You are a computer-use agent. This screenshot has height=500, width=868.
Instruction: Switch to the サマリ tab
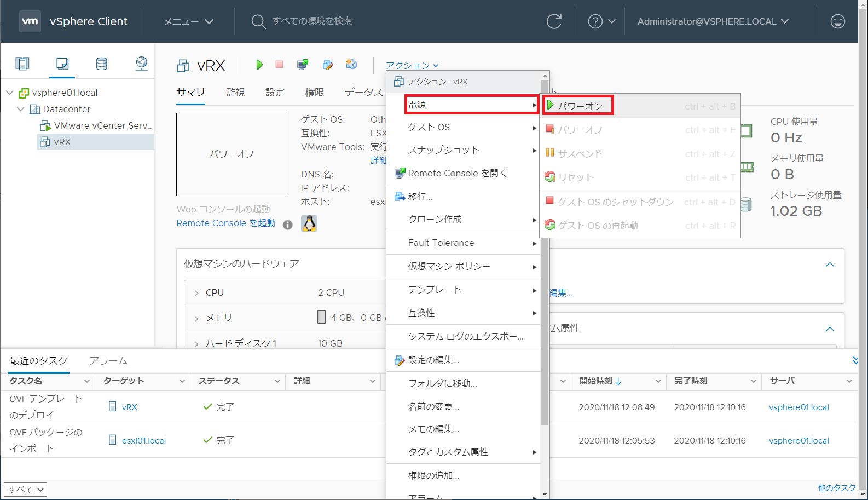(x=190, y=92)
